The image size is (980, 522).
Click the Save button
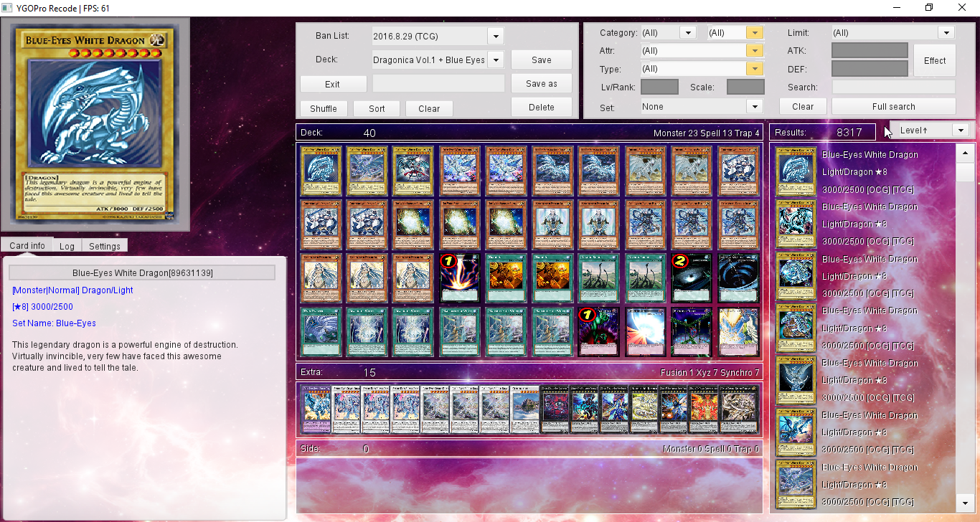pos(542,60)
